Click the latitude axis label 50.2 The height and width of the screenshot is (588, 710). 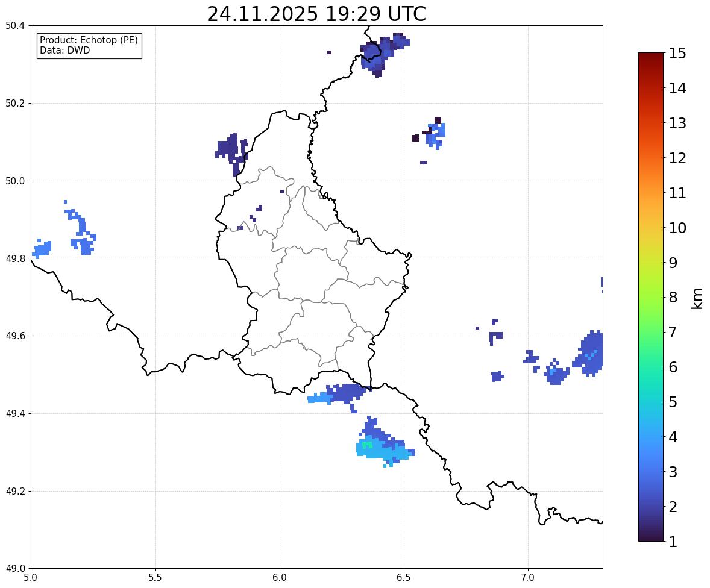(x=15, y=103)
